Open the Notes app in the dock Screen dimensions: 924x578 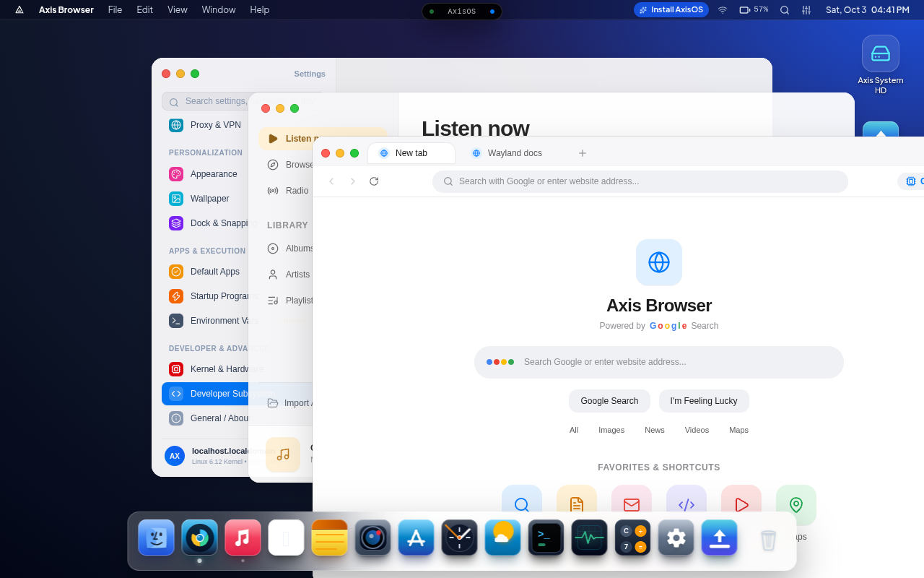click(x=330, y=538)
